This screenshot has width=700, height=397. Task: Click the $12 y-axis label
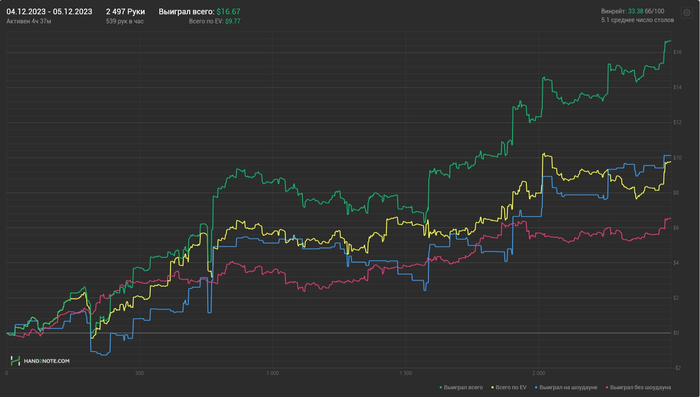677,122
